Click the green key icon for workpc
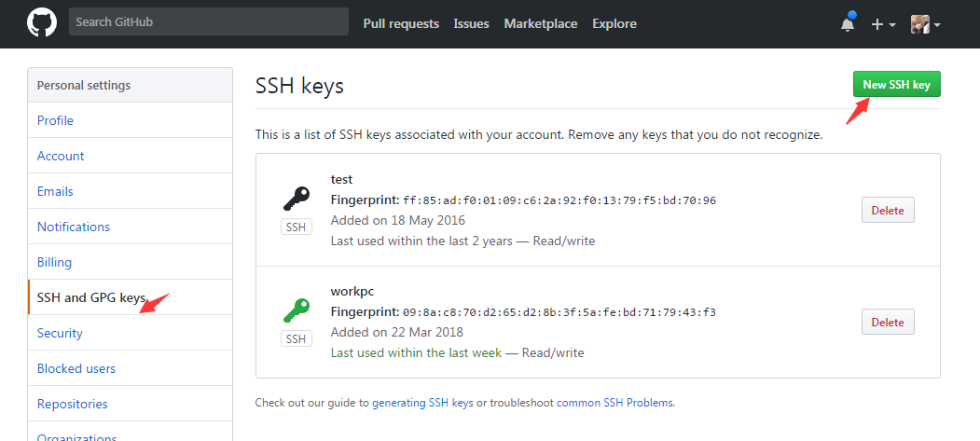 pyautogui.click(x=297, y=310)
